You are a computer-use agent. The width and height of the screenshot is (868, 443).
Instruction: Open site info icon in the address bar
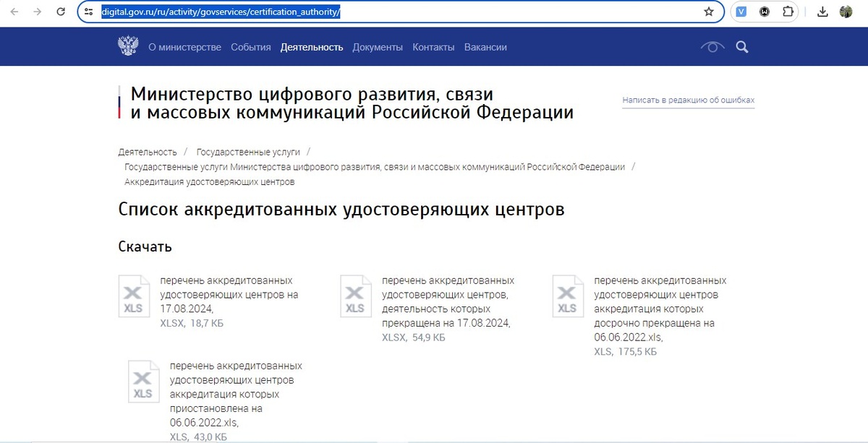[x=88, y=12]
